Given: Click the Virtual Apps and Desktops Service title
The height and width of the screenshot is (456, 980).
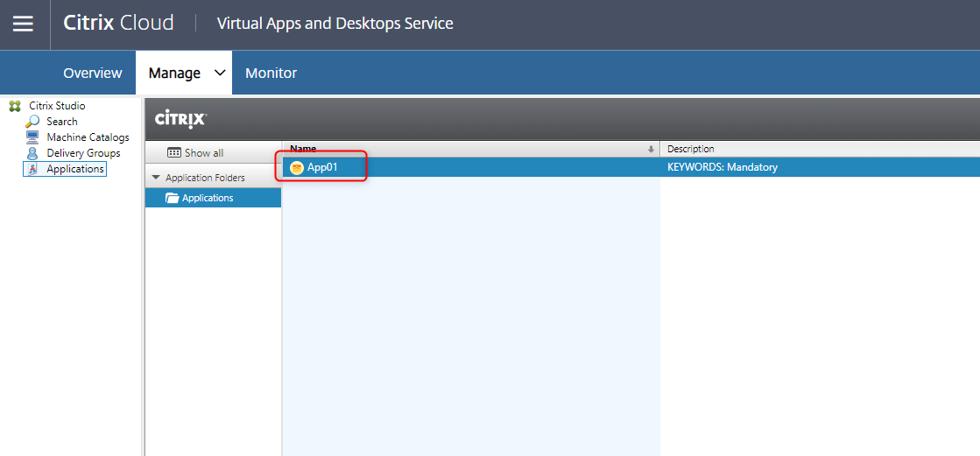Looking at the screenshot, I should click(x=335, y=24).
